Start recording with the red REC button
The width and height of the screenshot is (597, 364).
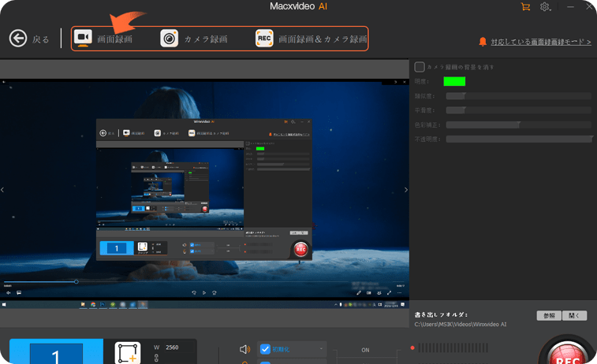567,354
